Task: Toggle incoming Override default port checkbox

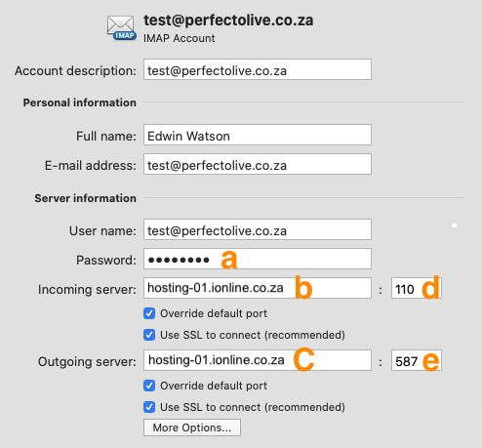Action: (149, 313)
